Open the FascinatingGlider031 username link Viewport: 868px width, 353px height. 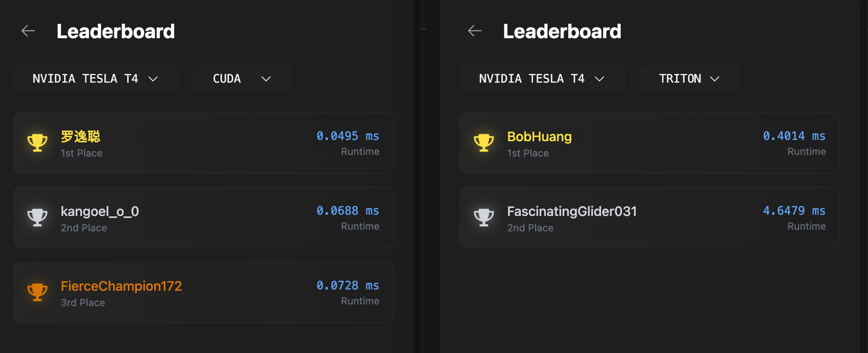pos(572,211)
